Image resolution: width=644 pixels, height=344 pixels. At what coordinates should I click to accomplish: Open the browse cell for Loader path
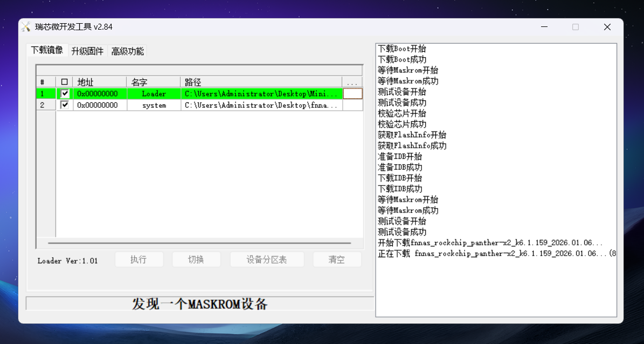point(352,94)
